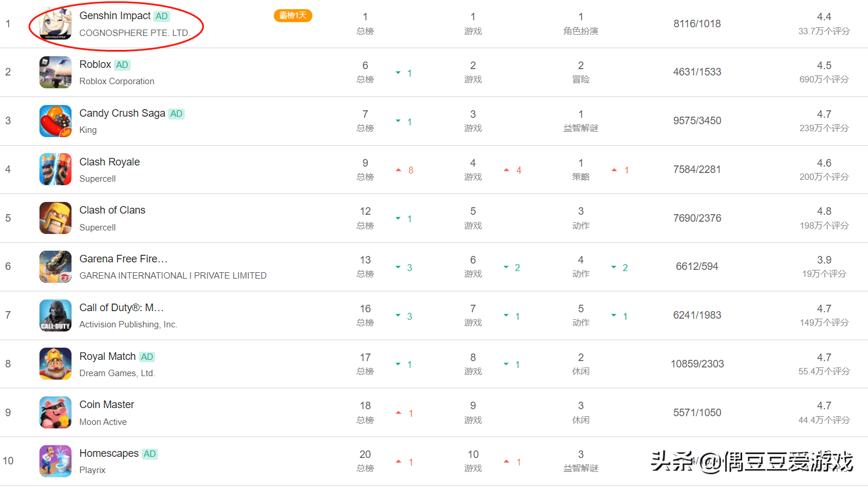Click the green down arrow beside Royal Match's overall rank 17

(x=398, y=365)
